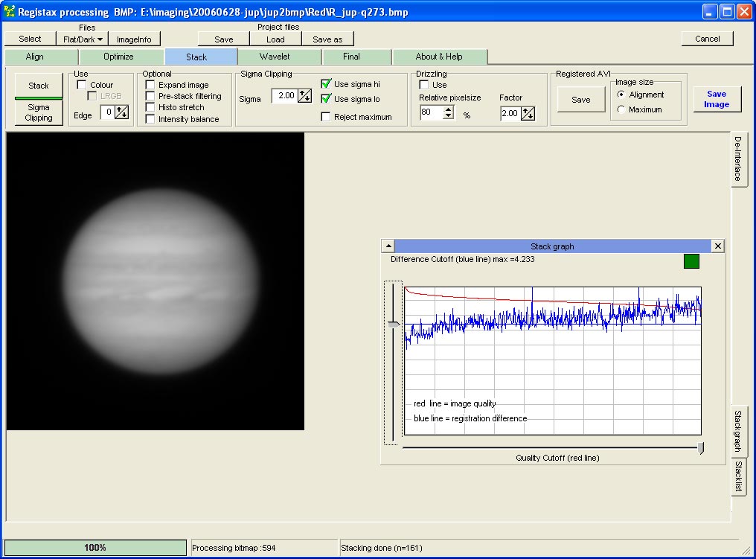Click the Quality Cutoff slider handle
Screen dimensions: 756x559
pos(700,448)
